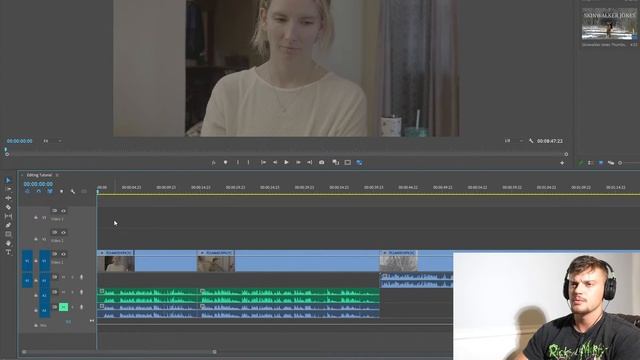Select the Type tool
This screenshot has height=360, width=640.
coord(8,252)
